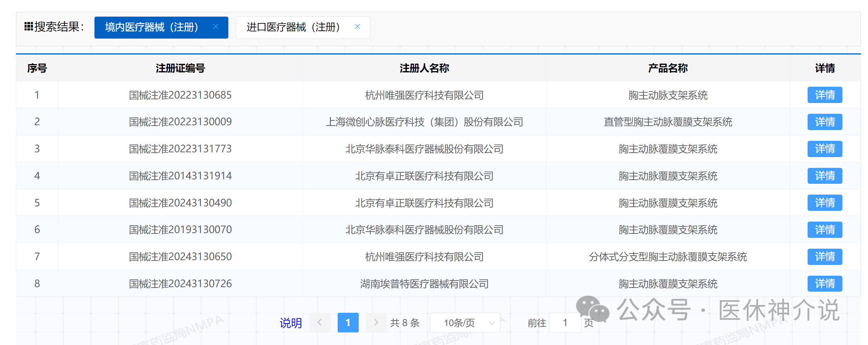This screenshot has width=868, height=345.
Task: Open 详情 for 国械注准20243130726
Action: pos(825,284)
